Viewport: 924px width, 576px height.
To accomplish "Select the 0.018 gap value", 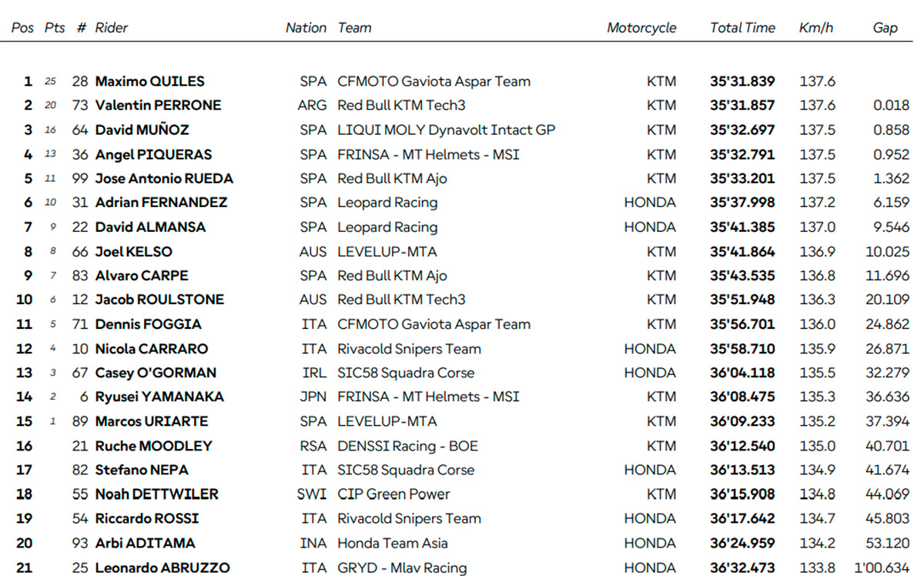I will coord(891,105).
